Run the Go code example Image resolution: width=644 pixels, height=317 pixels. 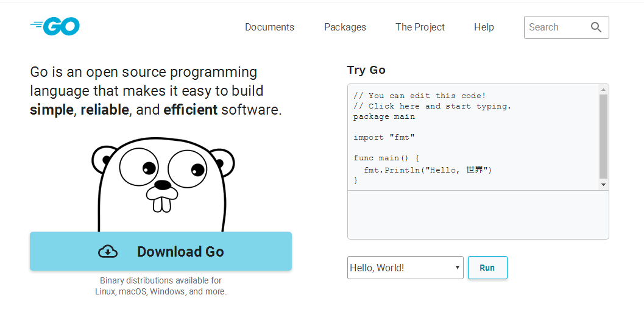click(x=487, y=268)
